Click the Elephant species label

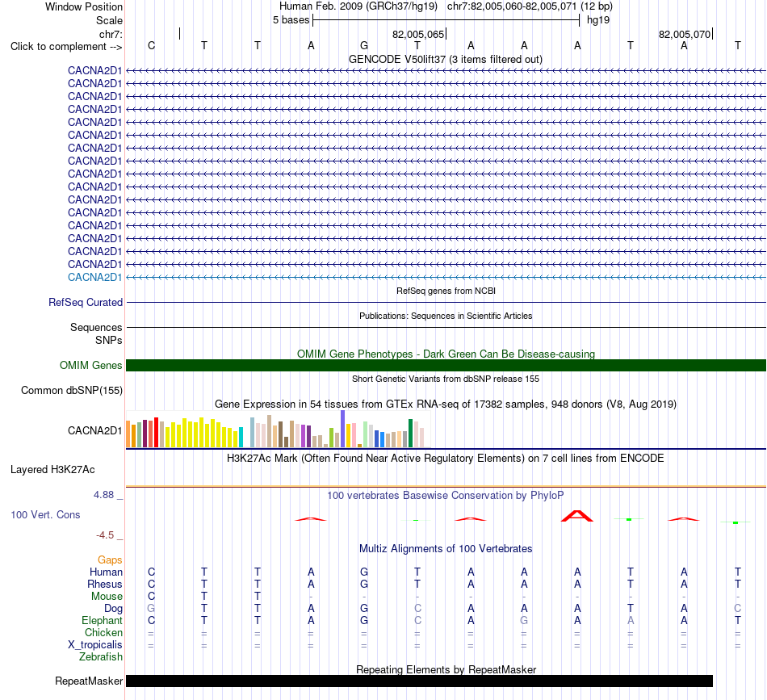102,620
